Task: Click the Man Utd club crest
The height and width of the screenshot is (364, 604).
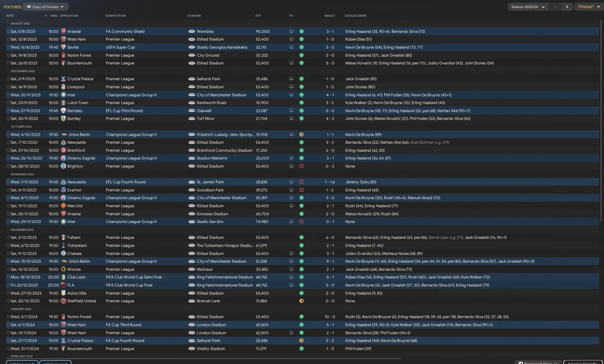Action: point(63,206)
